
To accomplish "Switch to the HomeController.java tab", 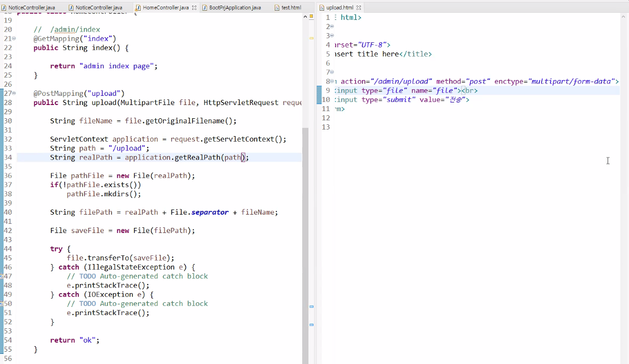I will pos(165,8).
